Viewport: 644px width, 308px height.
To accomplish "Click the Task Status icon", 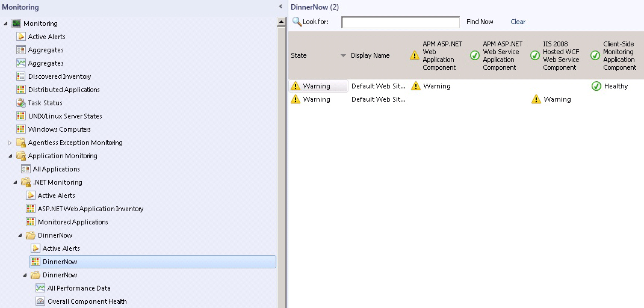I will click(x=21, y=103).
